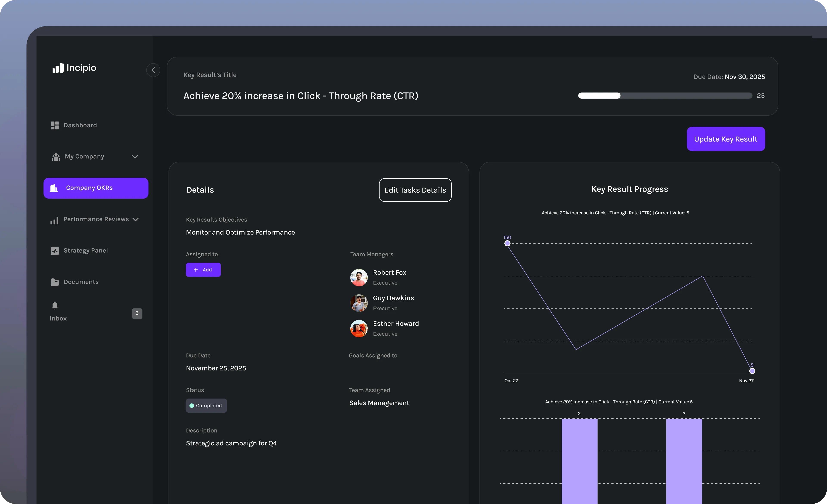Click the Documents folder icon
The width and height of the screenshot is (827, 504).
tap(55, 282)
